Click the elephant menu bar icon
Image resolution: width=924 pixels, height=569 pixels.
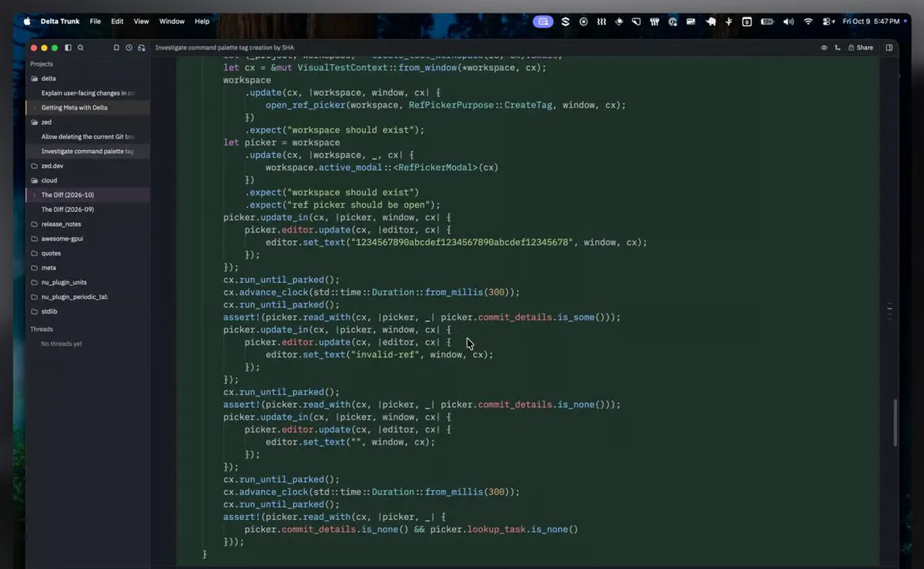tap(711, 21)
